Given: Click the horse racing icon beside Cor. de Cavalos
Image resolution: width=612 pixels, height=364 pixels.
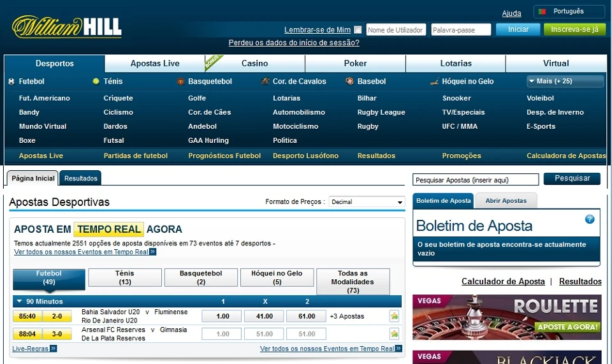Looking at the screenshot, I should (265, 82).
